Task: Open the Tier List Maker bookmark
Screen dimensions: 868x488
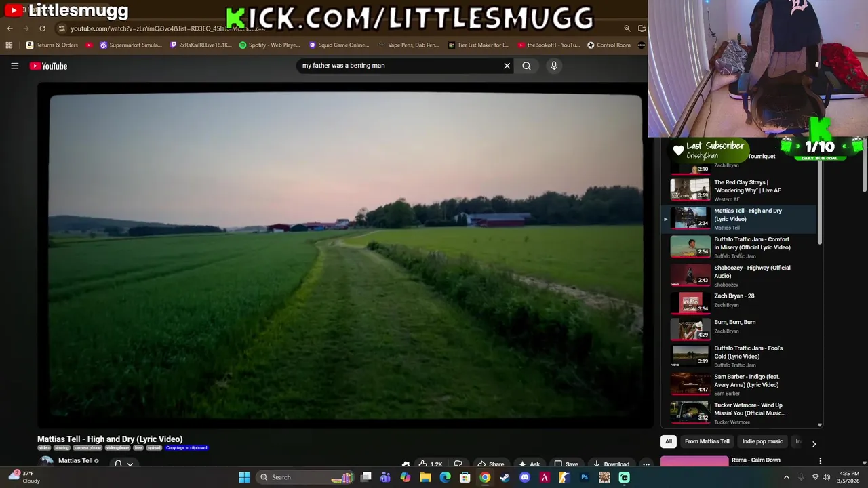Action: (x=479, y=45)
